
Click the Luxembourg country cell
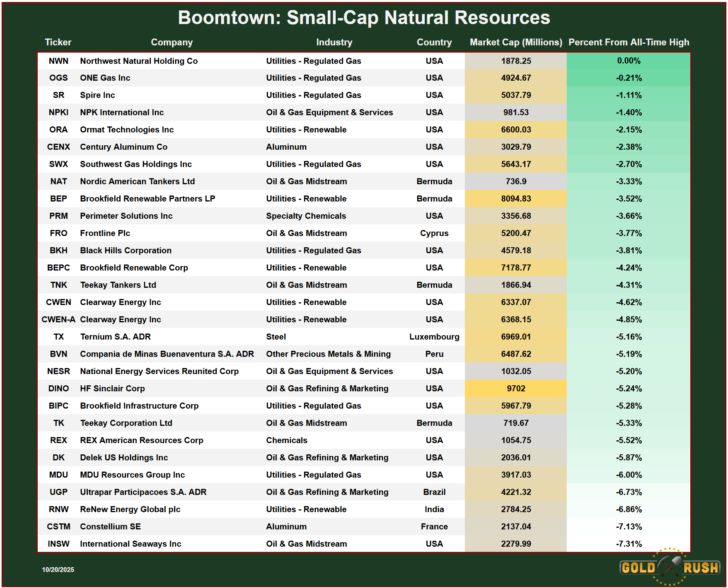434,337
